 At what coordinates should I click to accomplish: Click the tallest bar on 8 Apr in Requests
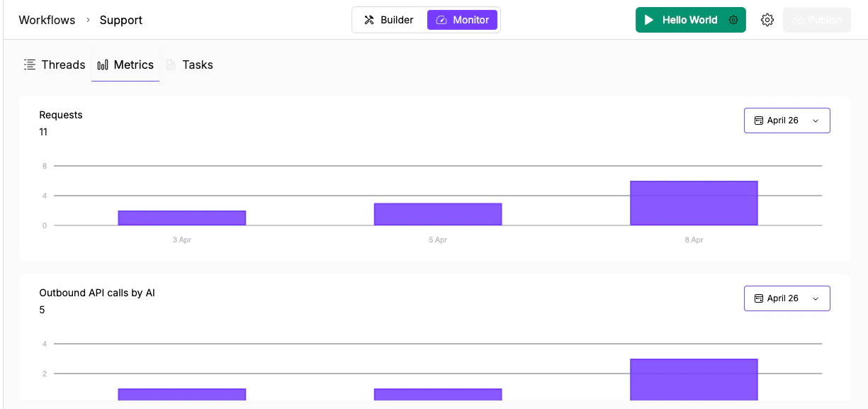(694, 202)
